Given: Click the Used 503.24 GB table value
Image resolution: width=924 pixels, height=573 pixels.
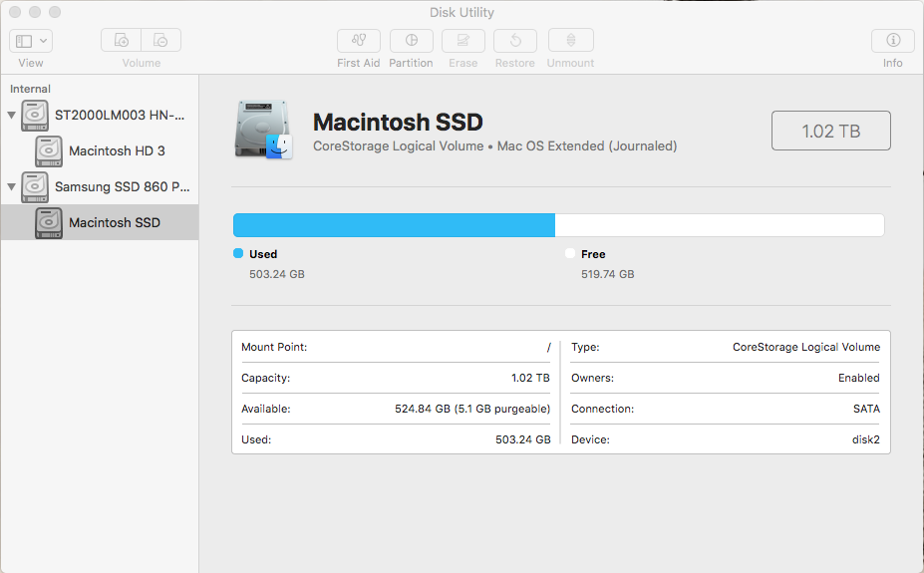Looking at the screenshot, I should coord(522,439).
